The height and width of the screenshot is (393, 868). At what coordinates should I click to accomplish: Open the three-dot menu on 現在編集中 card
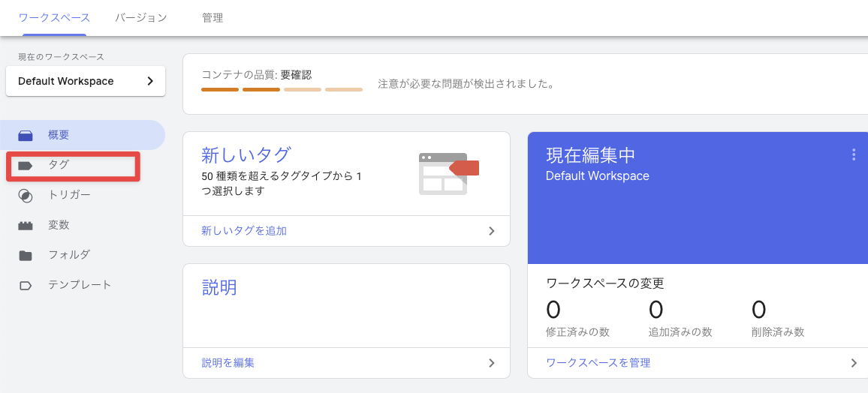coord(853,155)
